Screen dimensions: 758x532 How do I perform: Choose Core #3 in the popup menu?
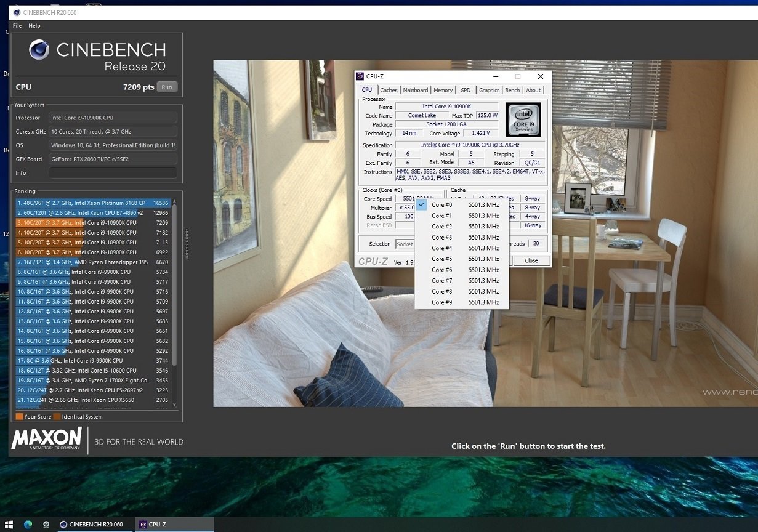(462, 237)
